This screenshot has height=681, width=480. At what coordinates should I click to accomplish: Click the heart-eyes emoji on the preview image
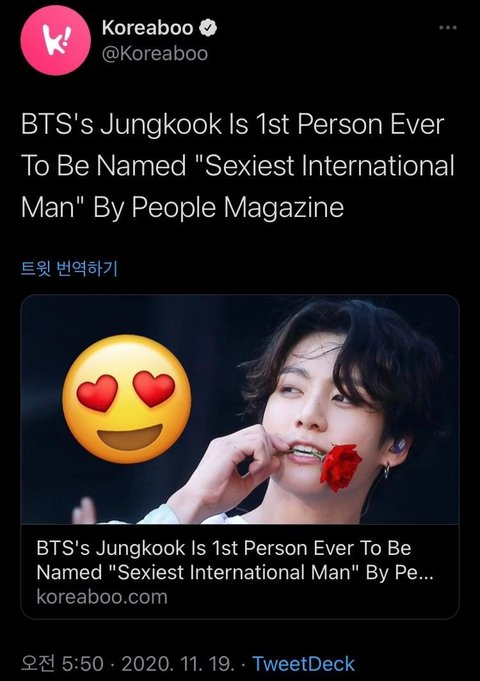(x=126, y=399)
